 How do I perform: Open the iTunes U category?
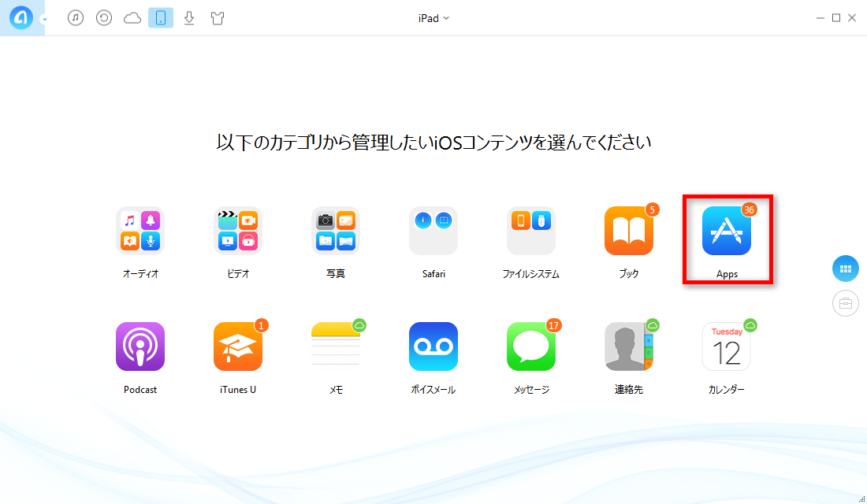[x=238, y=346]
